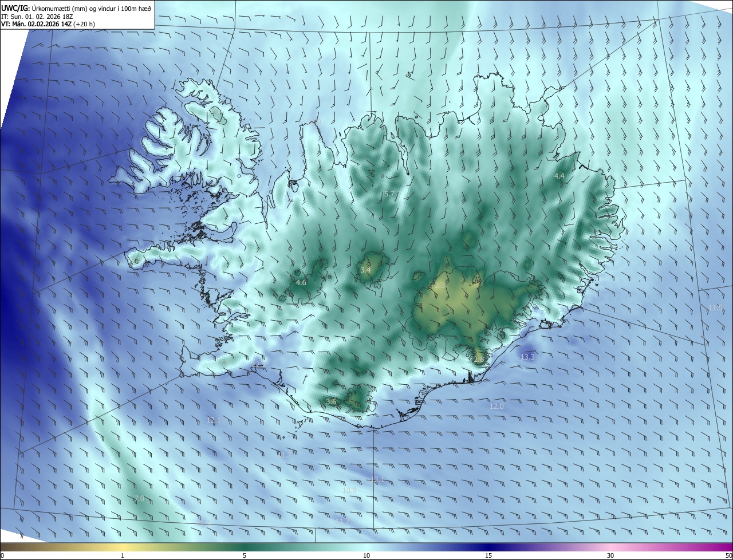Click the color scale tick label 10
The image size is (733, 560).
click(366, 555)
